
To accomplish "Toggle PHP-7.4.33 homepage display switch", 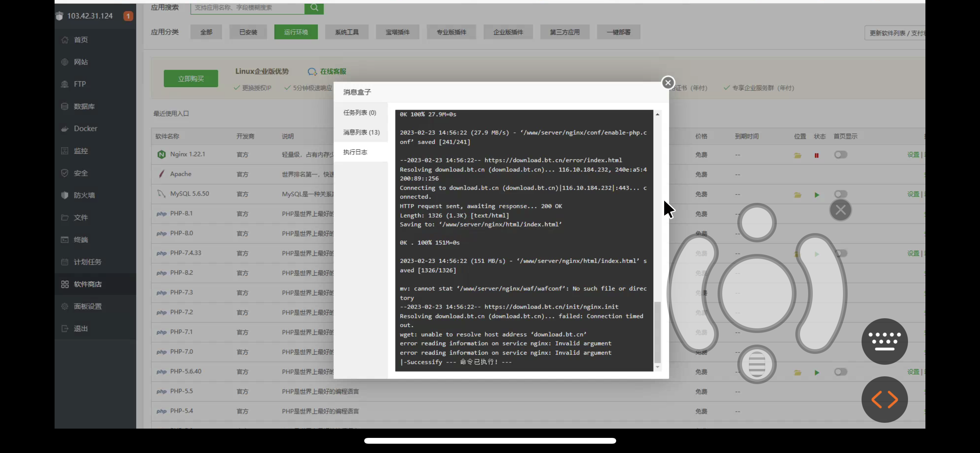I will [x=841, y=253].
